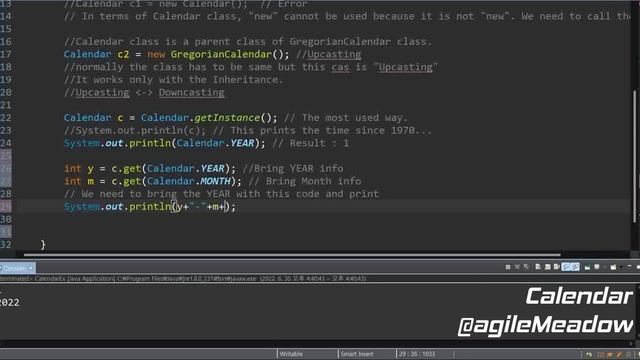Click the variable y declaration on line 26
Viewport: 640px width, 360px height.
coord(90,169)
